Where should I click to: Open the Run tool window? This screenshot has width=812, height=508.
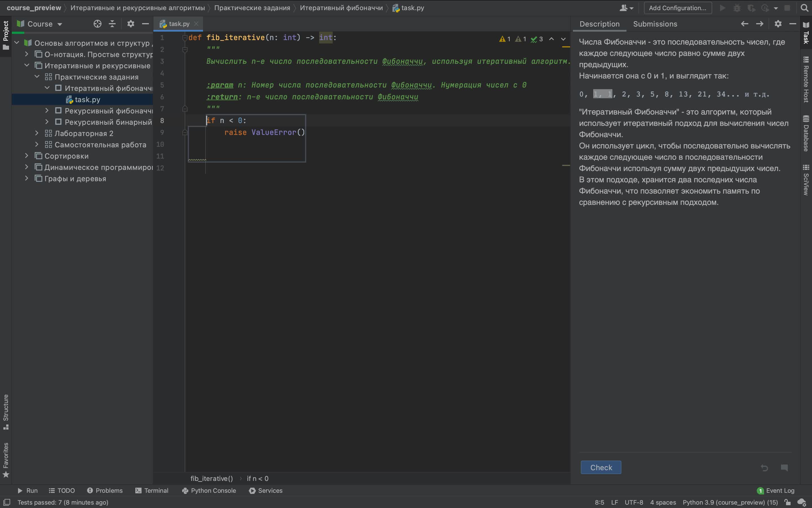coord(28,491)
